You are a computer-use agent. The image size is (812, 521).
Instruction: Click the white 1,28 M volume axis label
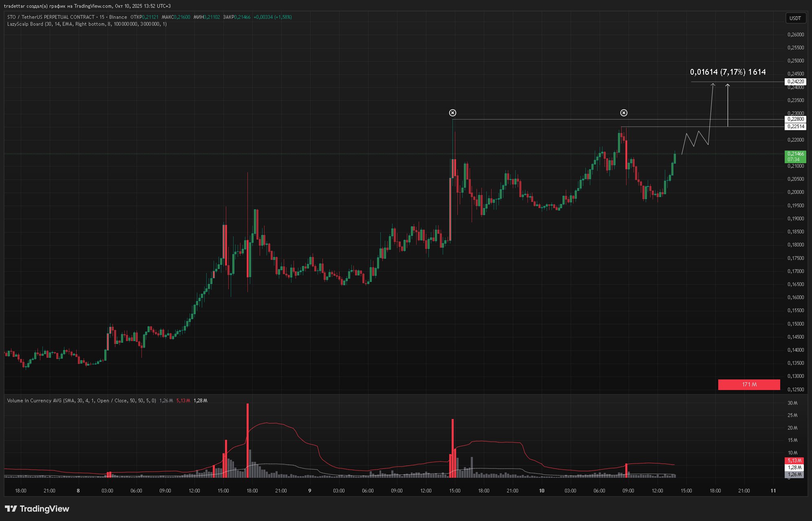point(794,468)
